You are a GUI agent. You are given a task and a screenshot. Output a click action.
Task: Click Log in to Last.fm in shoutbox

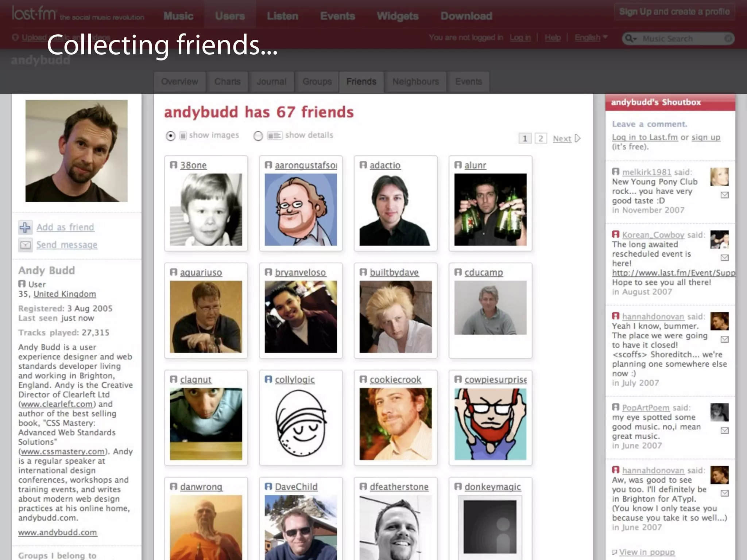[645, 137]
